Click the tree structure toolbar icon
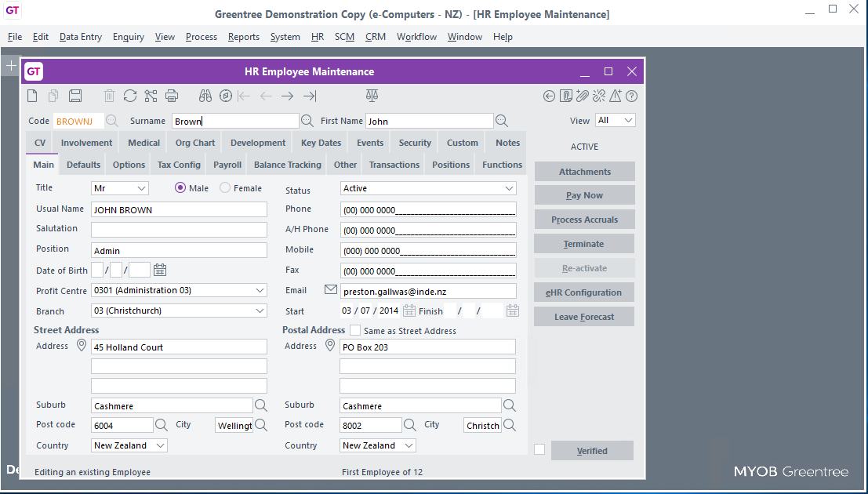Screen dimensions: 868x494 coord(151,96)
